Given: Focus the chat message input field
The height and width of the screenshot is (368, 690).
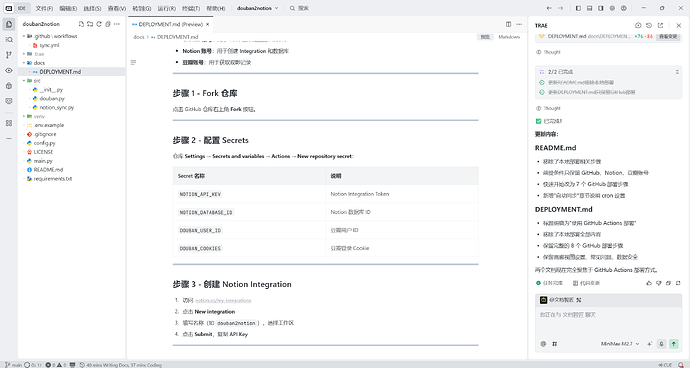Looking at the screenshot, I should 608,321.
